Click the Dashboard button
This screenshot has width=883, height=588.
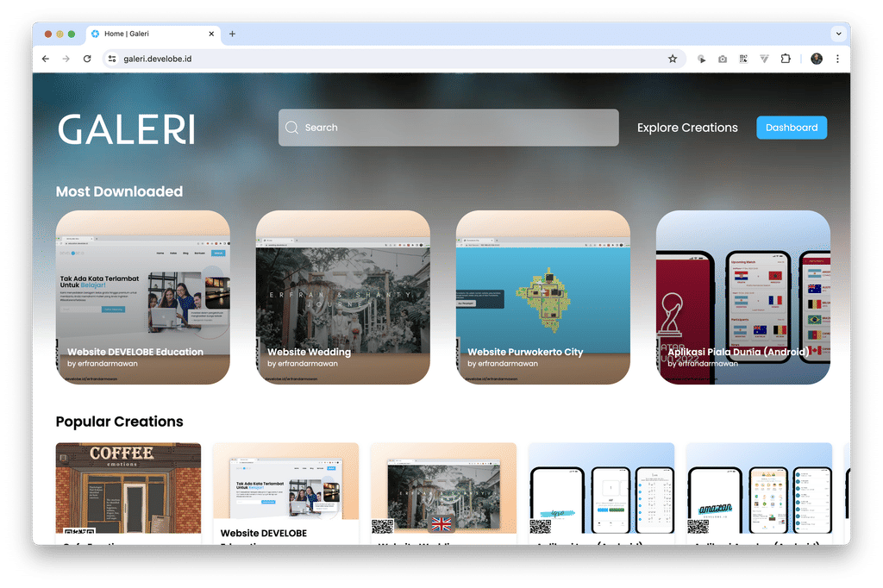point(791,127)
